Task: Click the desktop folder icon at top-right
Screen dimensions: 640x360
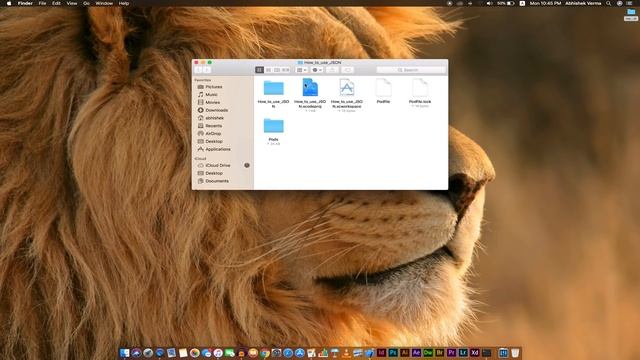Action: (631, 12)
